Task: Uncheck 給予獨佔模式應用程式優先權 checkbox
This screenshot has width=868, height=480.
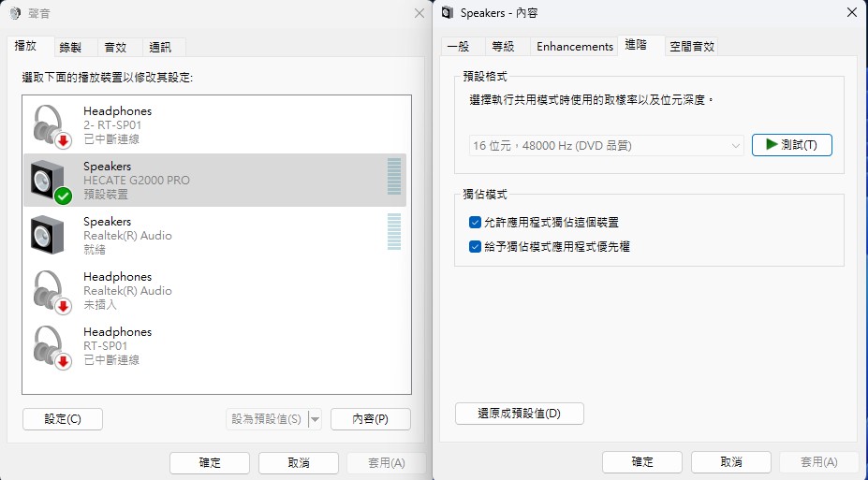Action: (475, 247)
